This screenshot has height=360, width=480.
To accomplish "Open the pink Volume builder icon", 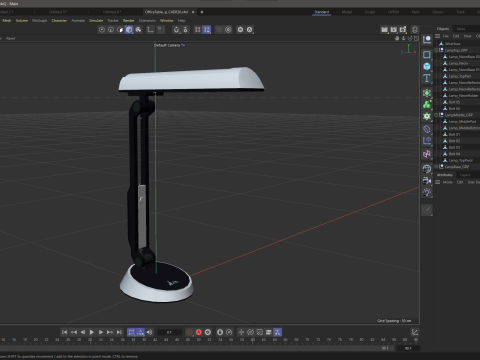I will 427,154.
